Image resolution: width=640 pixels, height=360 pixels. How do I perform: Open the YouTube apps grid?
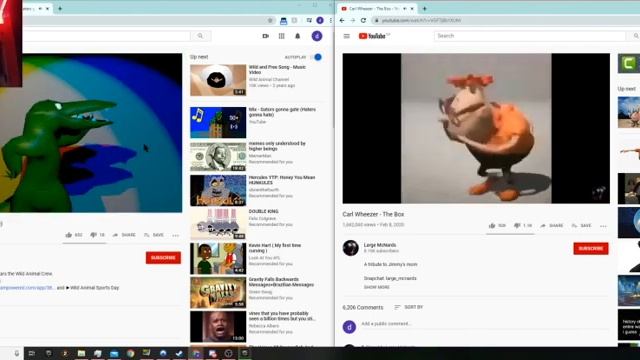(282, 36)
